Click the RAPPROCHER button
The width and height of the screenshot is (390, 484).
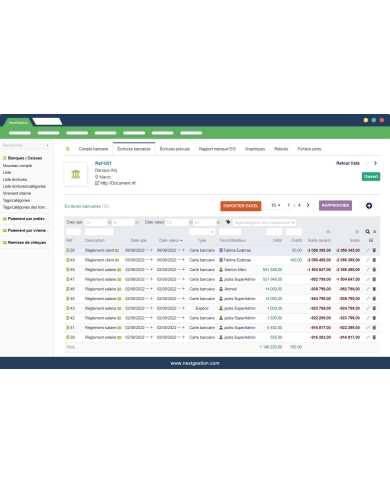(335, 205)
